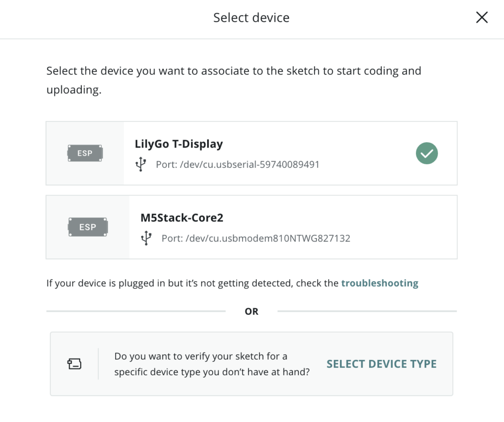Close the Select device dialog
504x422 pixels.
point(482,17)
